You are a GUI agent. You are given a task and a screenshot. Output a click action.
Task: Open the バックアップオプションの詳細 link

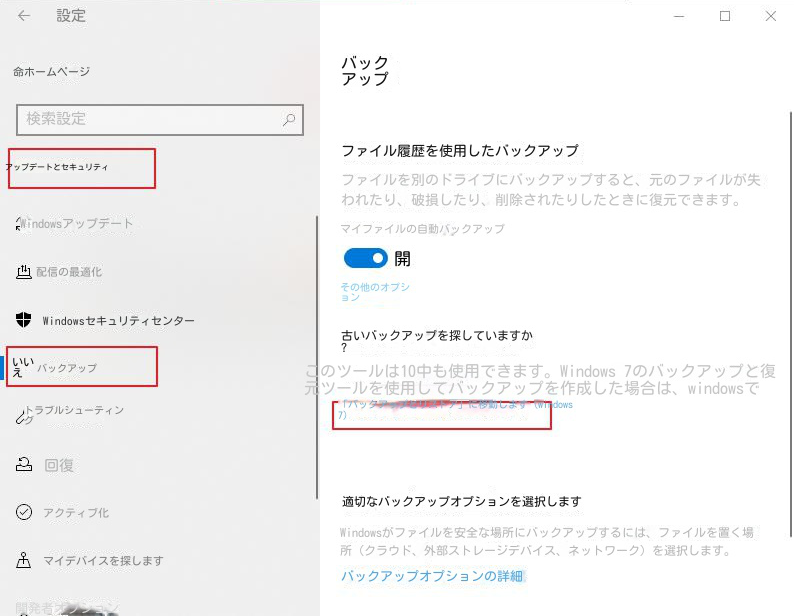(432, 577)
